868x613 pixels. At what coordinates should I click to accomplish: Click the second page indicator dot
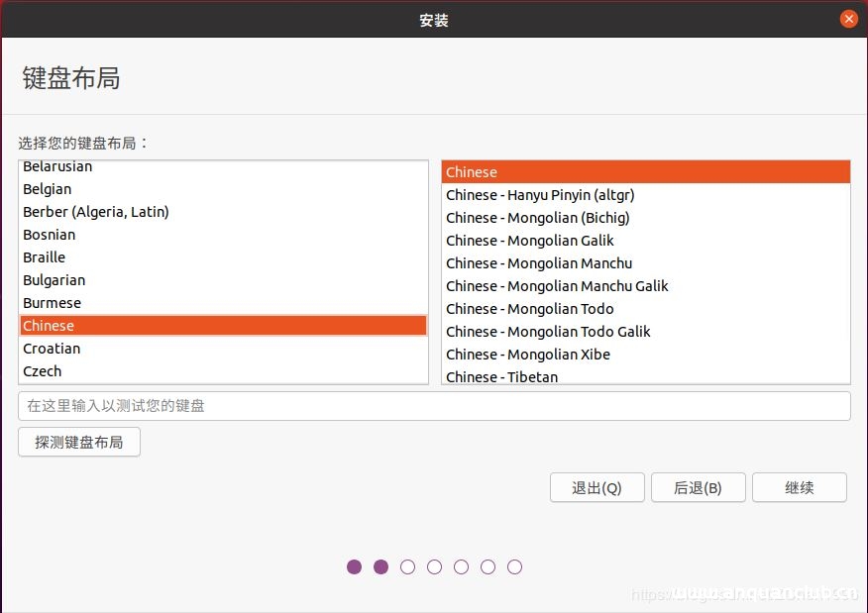pyautogui.click(x=380, y=566)
